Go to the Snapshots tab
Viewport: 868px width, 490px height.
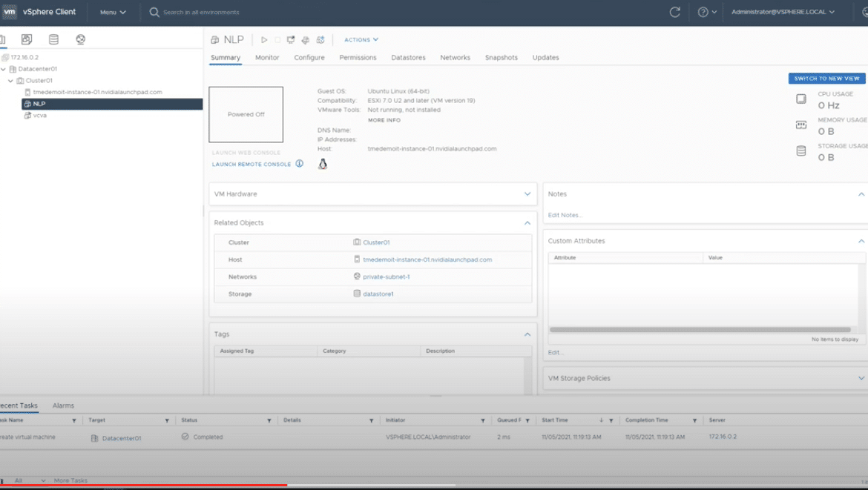pos(502,58)
